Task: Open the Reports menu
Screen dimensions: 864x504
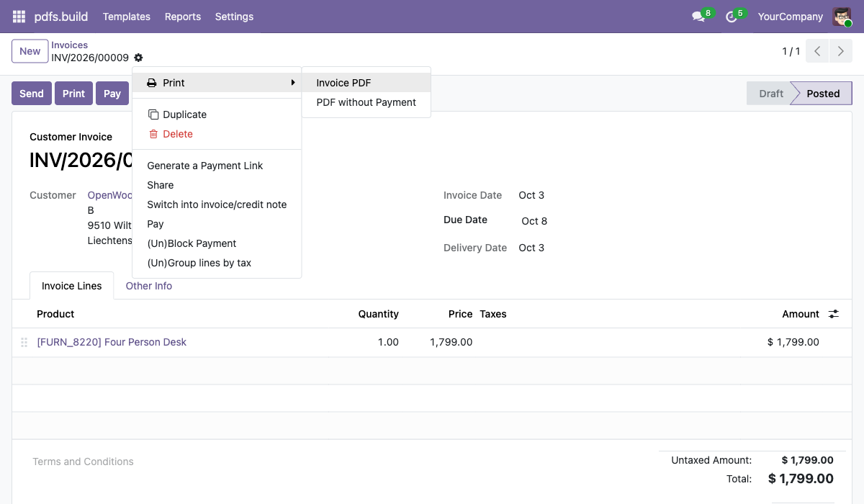Action: 183,17
